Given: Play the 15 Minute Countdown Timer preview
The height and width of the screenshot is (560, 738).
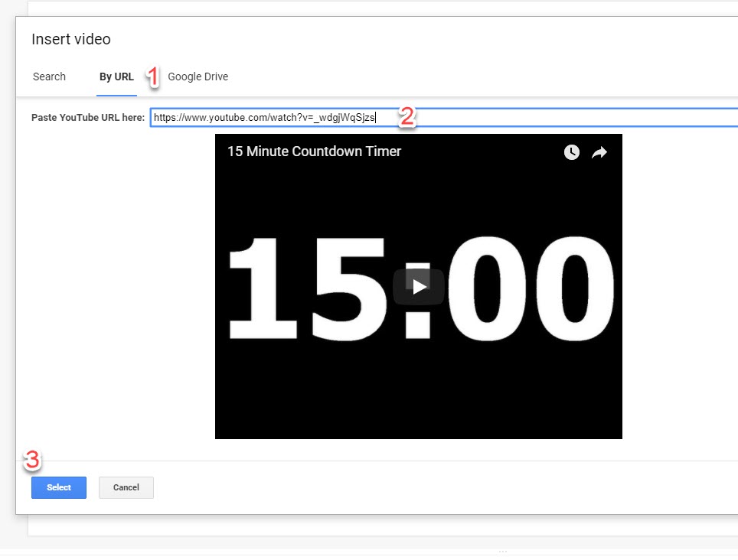Looking at the screenshot, I should pos(419,286).
